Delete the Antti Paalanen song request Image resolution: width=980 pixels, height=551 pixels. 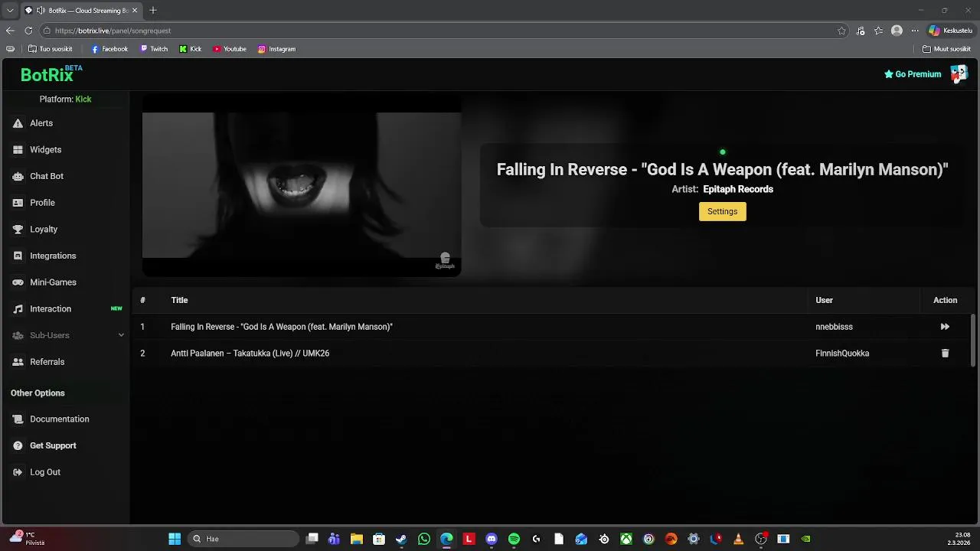945,354
